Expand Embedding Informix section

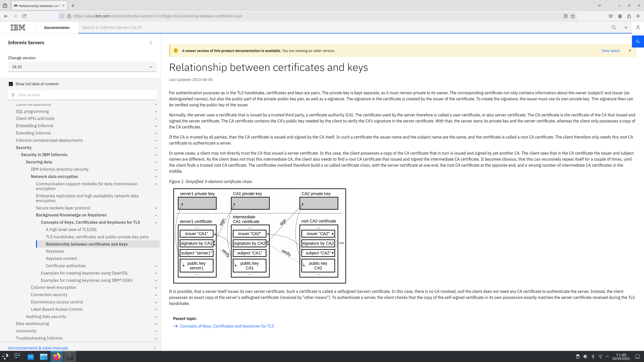tap(156, 126)
